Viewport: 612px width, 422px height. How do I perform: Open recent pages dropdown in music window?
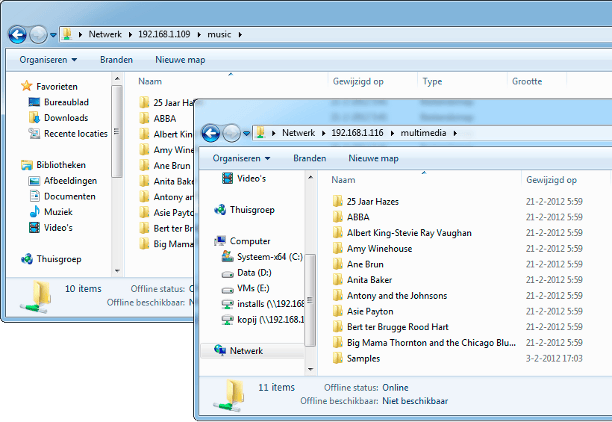(53, 35)
